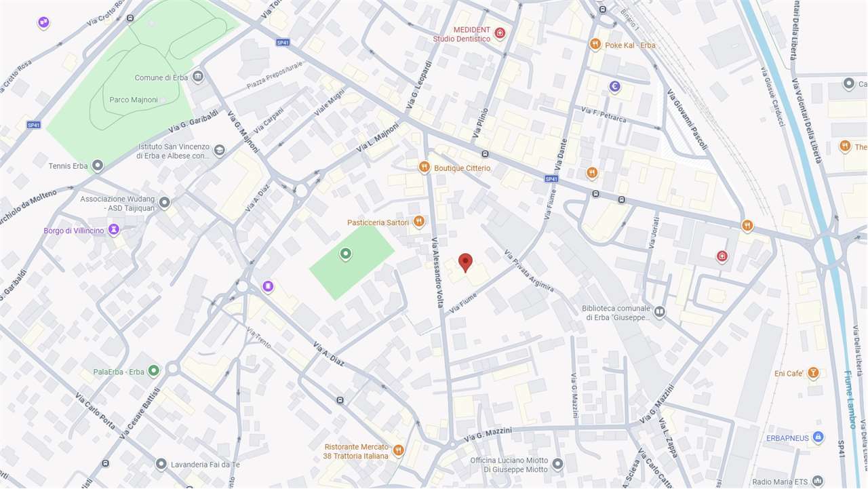Click the red location pin on Via Fiume

pyautogui.click(x=465, y=262)
